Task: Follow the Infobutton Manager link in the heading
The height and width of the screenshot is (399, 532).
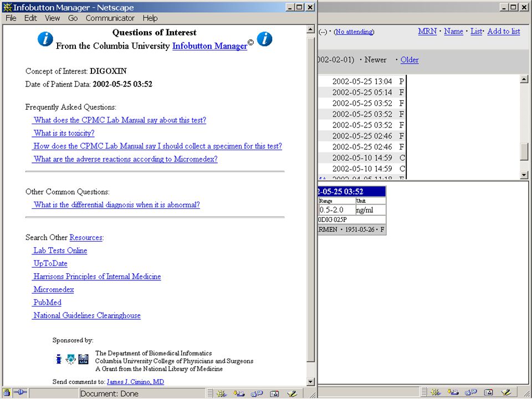Action: 209,46
